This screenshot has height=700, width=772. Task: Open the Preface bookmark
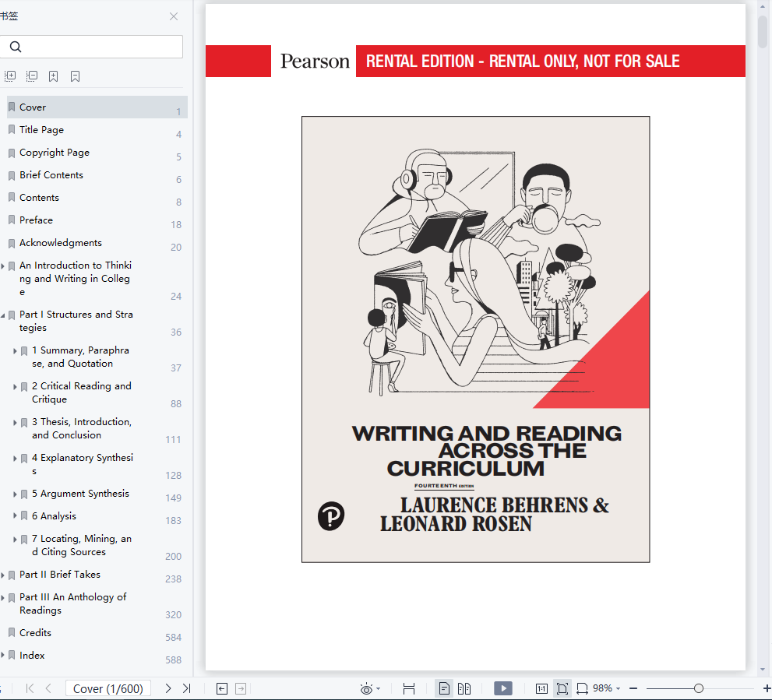click(x=36, y=220)
